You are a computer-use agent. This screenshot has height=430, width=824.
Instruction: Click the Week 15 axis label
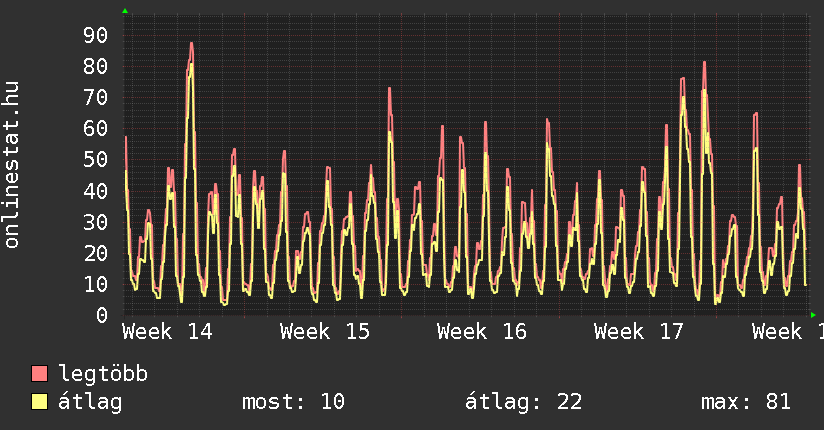325,331
